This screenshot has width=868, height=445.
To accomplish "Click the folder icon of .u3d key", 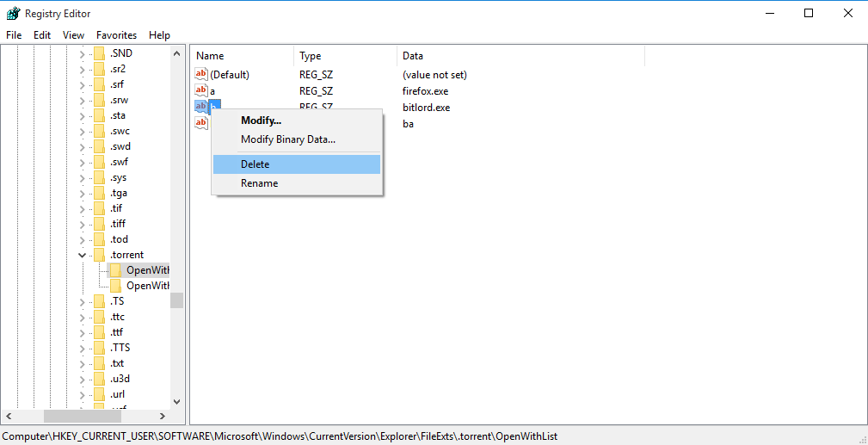I will [x=99, y=379].
